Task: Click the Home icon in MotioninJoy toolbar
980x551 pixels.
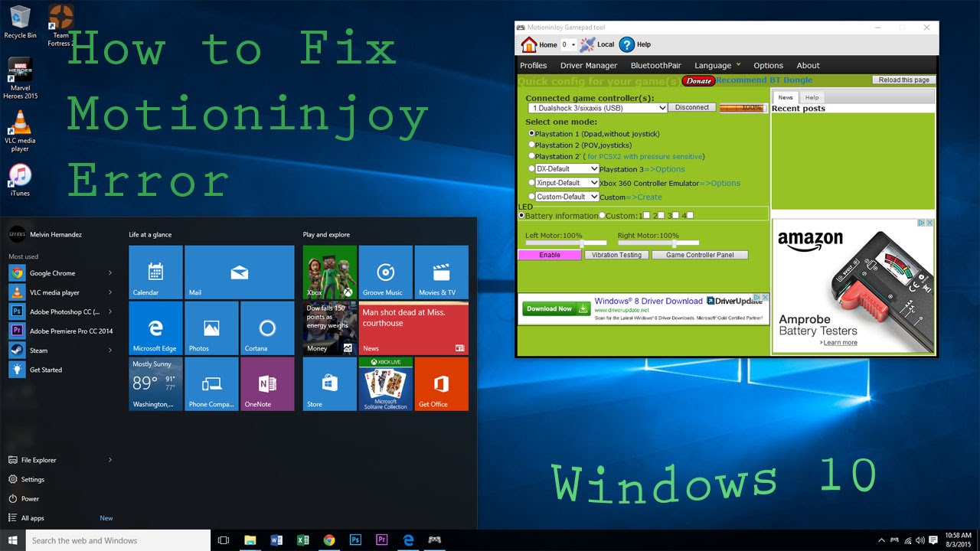Action: 529,44
